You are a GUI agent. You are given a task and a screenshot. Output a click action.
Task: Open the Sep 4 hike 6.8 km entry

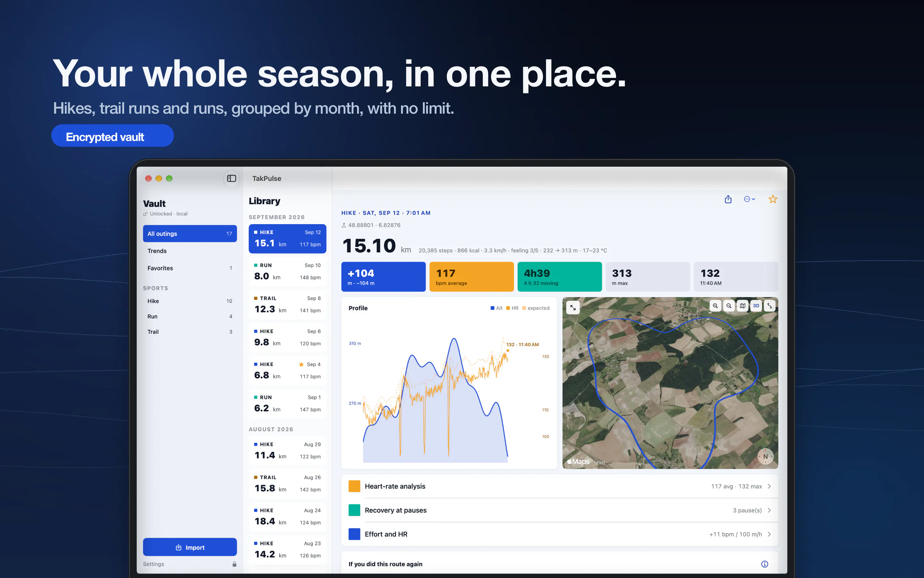point(287,371)
